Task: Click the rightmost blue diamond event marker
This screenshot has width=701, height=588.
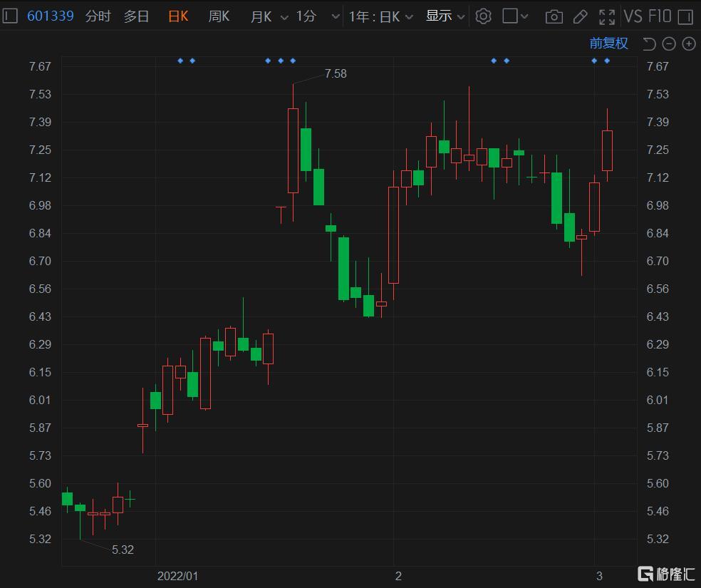Action: (607, 61)
